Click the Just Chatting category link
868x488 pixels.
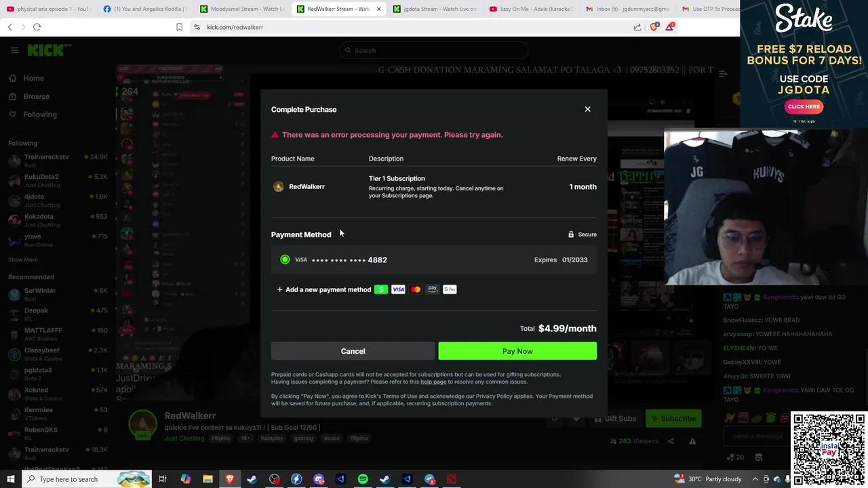(184, 439)
